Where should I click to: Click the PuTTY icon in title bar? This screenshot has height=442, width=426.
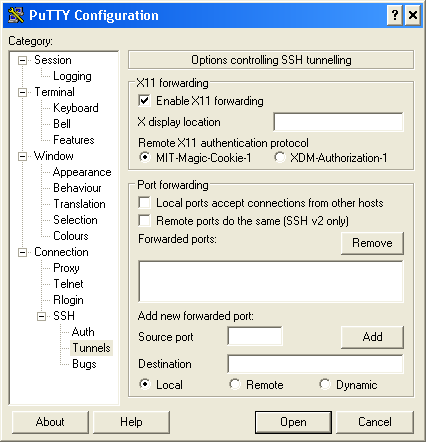[x=16, y=15]
